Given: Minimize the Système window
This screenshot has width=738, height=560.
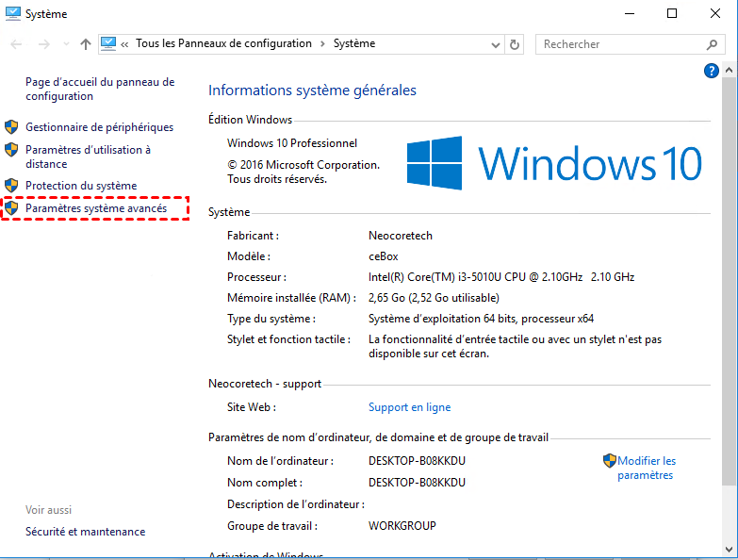Looking at the screenshot, I should click(630, 13).
